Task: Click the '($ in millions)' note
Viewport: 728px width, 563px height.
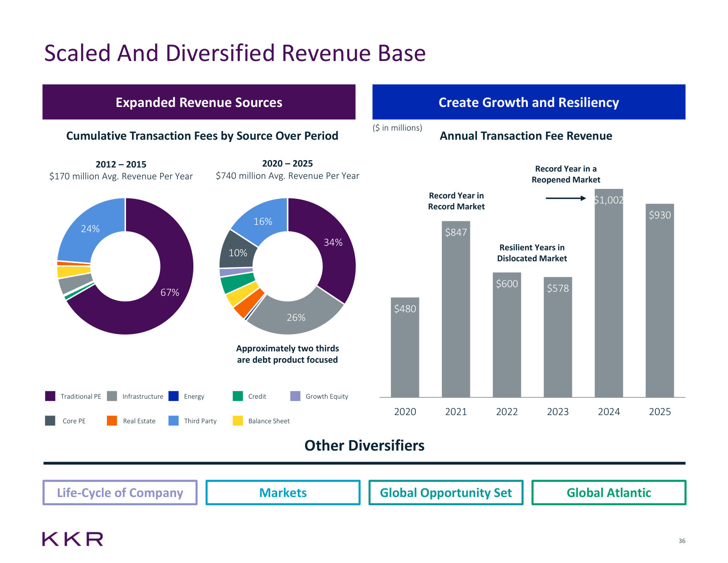Action: (x=397, y=128)
